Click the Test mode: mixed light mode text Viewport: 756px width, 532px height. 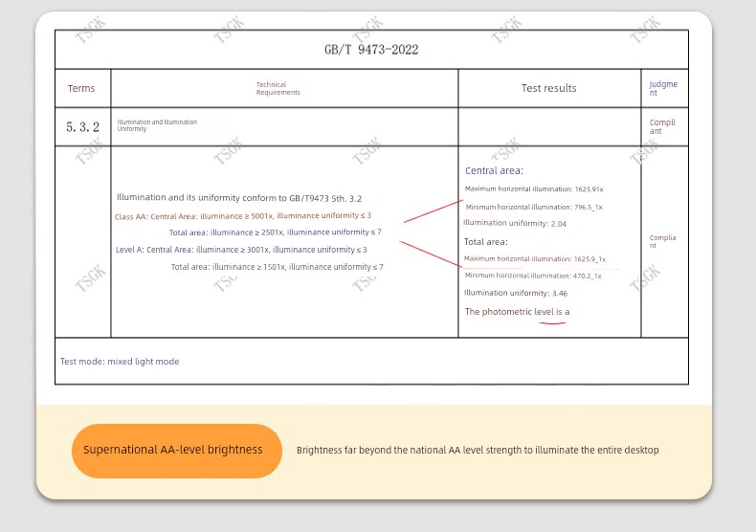(120, 362)
